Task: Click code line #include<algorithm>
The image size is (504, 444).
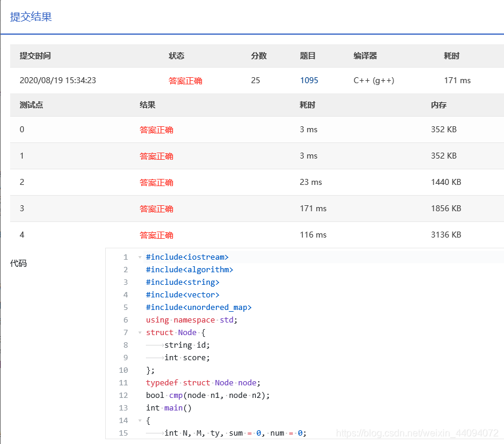Action: click(190, 270)
